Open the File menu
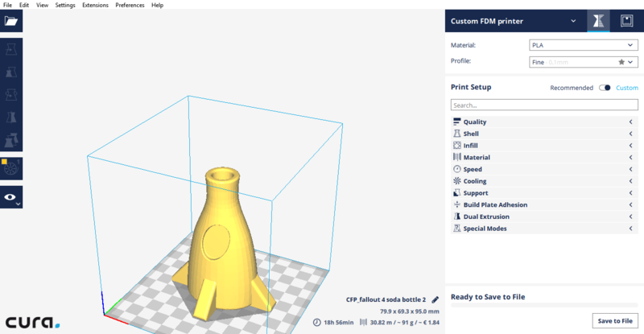The width and height of the screenshot is (644, 334). [x=7, y=5]
